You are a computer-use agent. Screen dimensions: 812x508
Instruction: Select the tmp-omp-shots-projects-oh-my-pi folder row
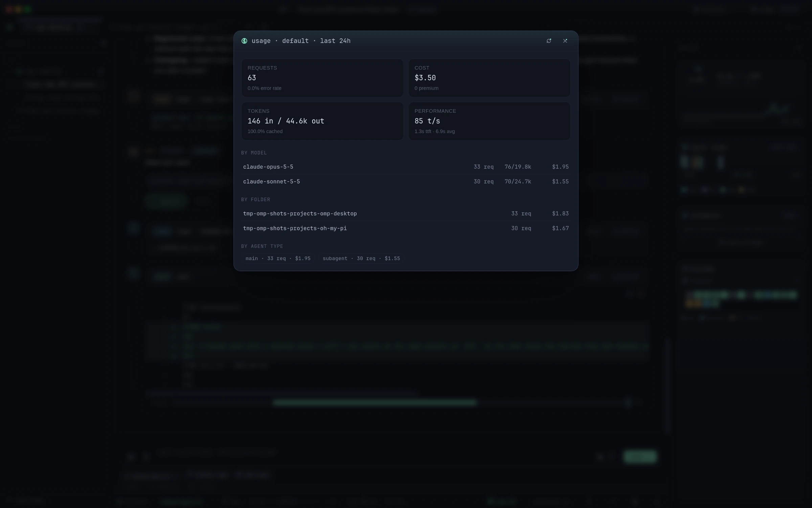406,228
